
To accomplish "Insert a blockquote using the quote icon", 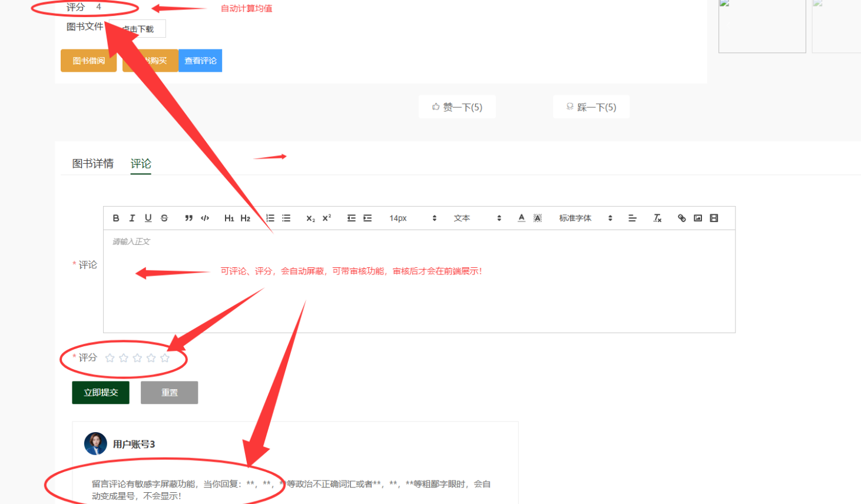I will [188, 218].
